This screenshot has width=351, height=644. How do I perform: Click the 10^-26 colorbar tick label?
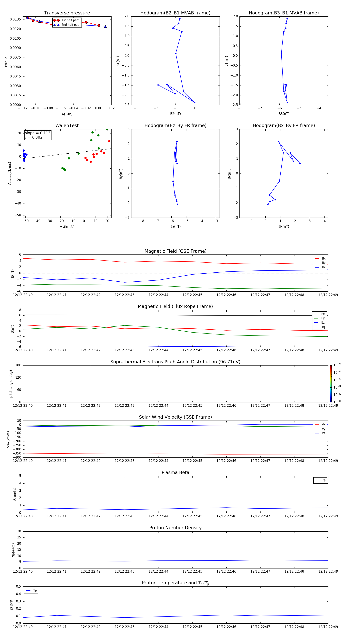[x=337, y=365]
